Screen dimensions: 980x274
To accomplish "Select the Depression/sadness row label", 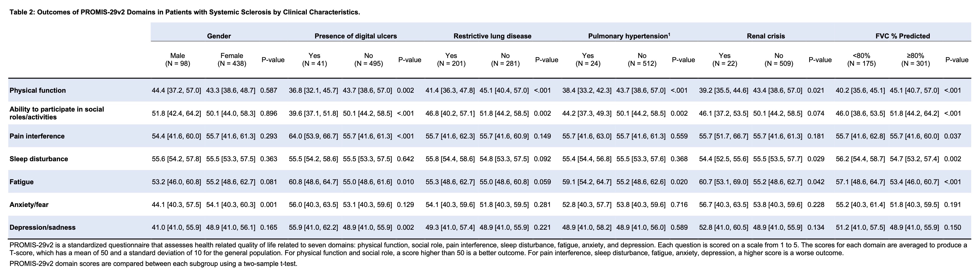I will [43, 227].
